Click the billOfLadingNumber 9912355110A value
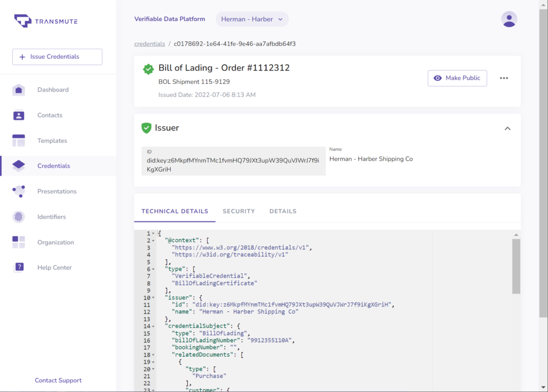Screen dimensions: 548x392 pyautogui.click(x=269, y=340)
